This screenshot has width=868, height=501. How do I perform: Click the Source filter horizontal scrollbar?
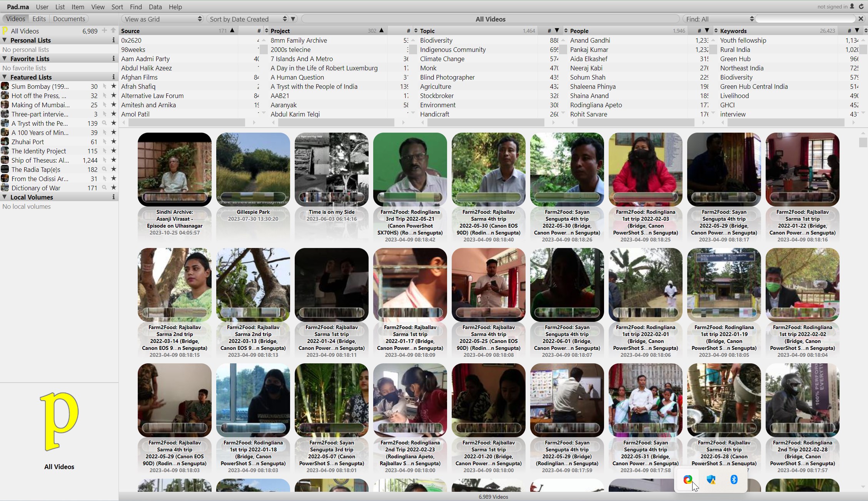click(x=187, y=122)
